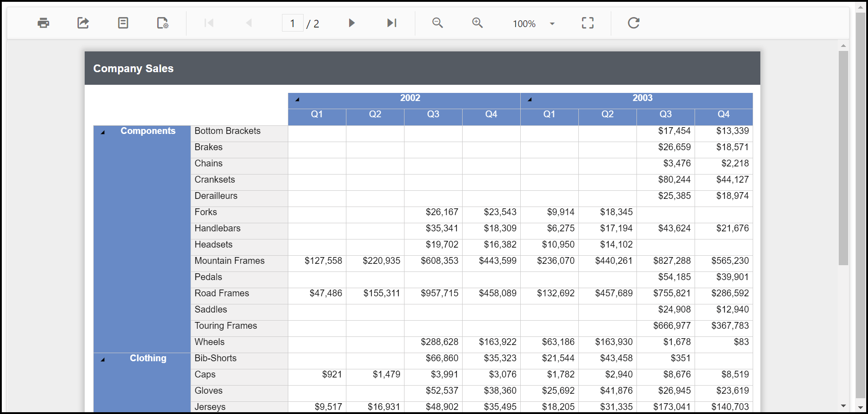Click the full screen fit icon

coord(588,23)
